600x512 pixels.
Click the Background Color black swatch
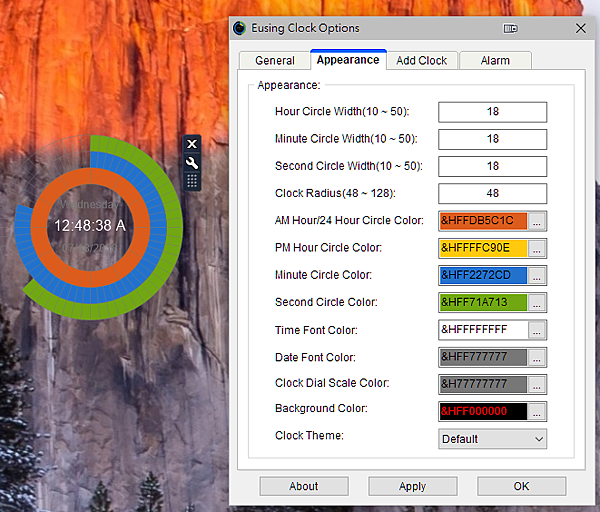483,411
